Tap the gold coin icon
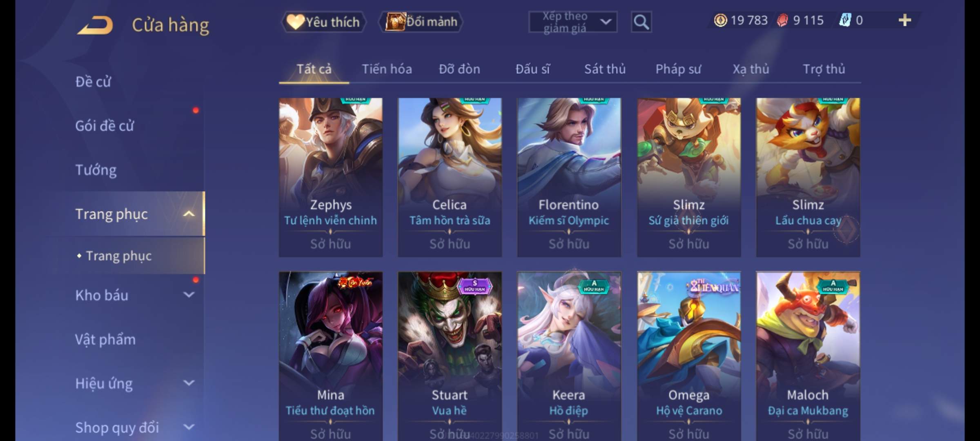Viewport: 980px width, 441px height. (721, 20)
